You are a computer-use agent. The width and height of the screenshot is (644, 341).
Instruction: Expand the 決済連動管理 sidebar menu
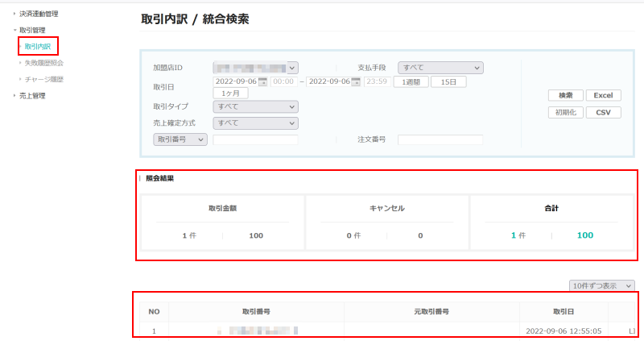39,14
